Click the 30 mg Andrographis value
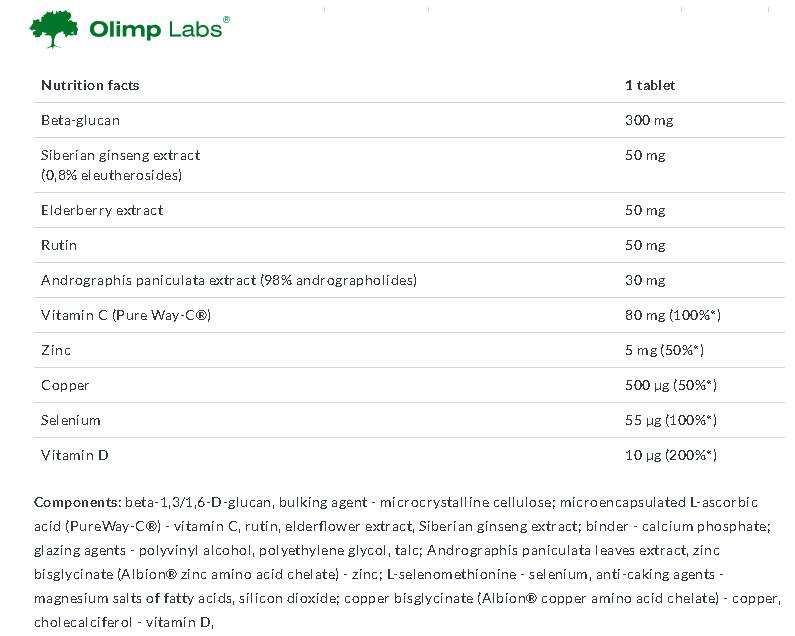The width and height of the screenshot is (795, 636). click(645, 280)
